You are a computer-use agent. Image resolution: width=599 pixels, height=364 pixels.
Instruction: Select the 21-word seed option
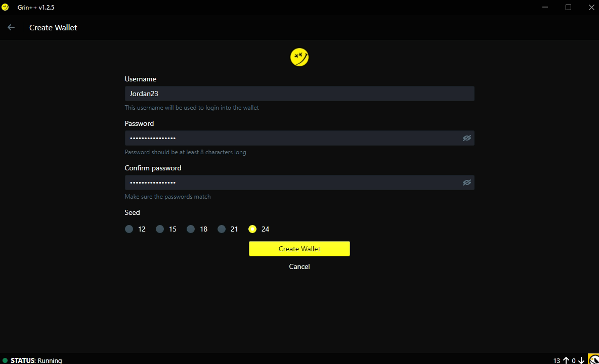[222, 229]
